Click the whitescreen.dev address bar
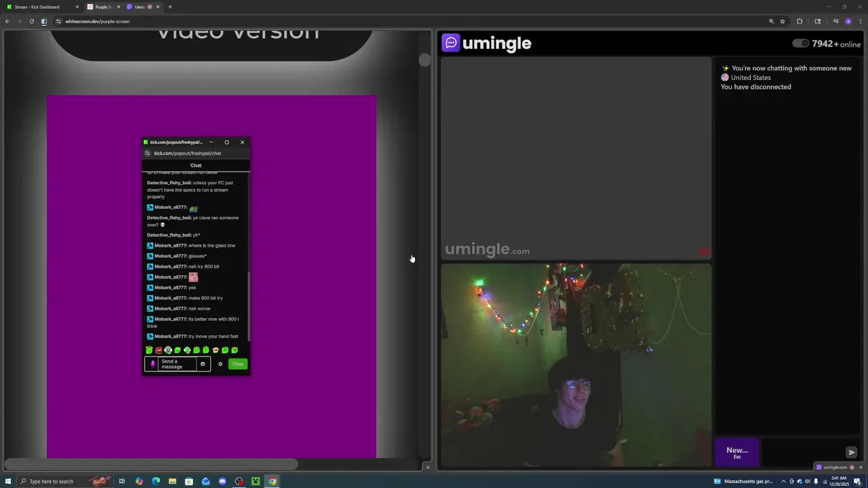Screen dimensions: 868x488 (407, 21)
